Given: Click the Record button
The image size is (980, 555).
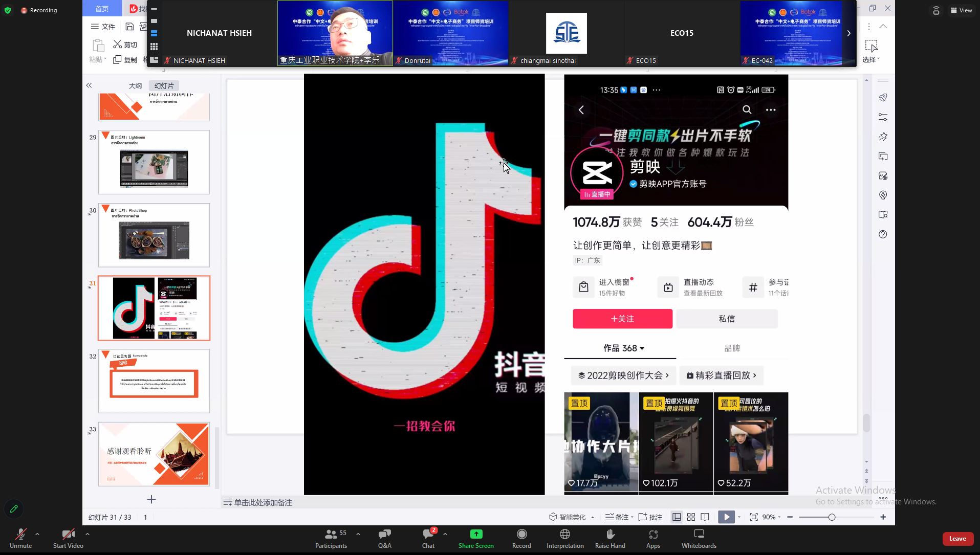Looking at the screenshot, I should click(521, 539).
